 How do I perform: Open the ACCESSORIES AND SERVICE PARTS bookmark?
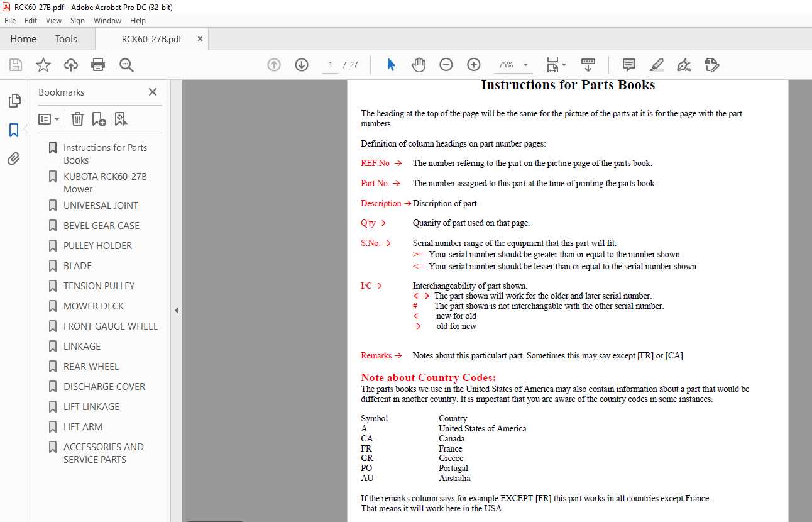[x=104, y=453]
